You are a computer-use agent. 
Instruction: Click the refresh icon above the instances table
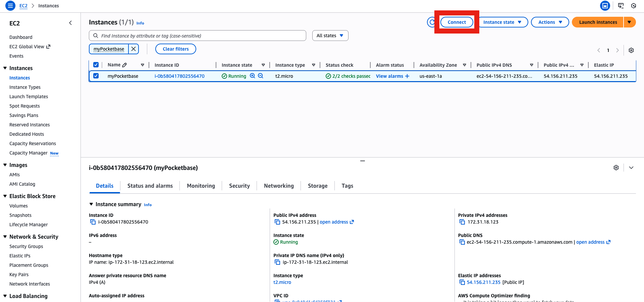coord(432,22)
